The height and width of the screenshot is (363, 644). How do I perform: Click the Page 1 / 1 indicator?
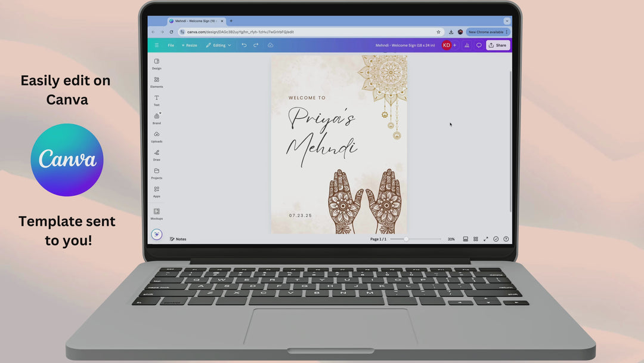(x=378, y=239)
